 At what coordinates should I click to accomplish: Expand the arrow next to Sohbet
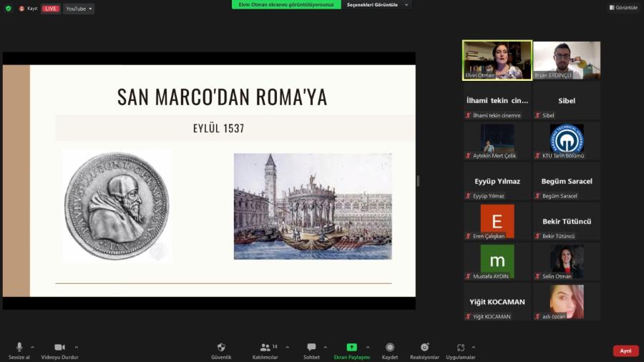tap(326, 347)
